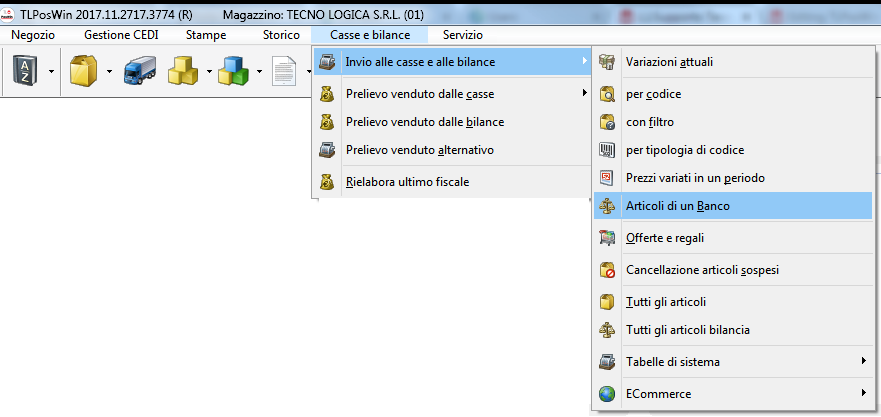Click the yellow open box toolbar icon
This screenshot has height=417, width=881.
82,71
